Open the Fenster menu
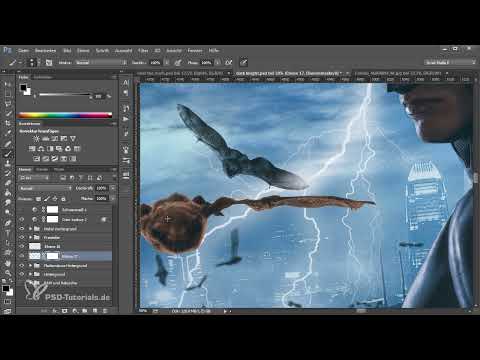480x360 pixels. tap(195, 51)
